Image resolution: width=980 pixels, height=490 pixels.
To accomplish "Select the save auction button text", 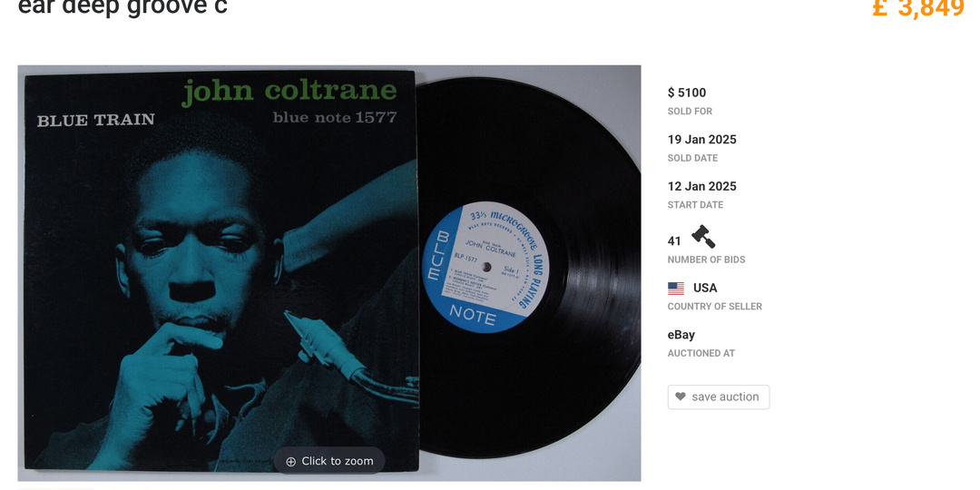I will pos(725,397).
